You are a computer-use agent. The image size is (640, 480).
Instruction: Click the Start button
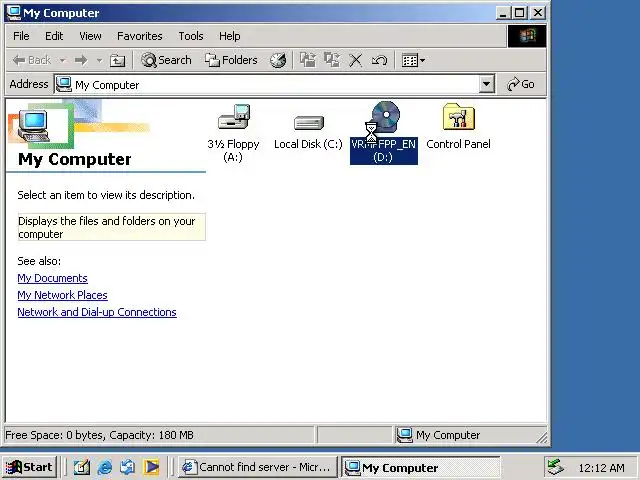(29, 467)
